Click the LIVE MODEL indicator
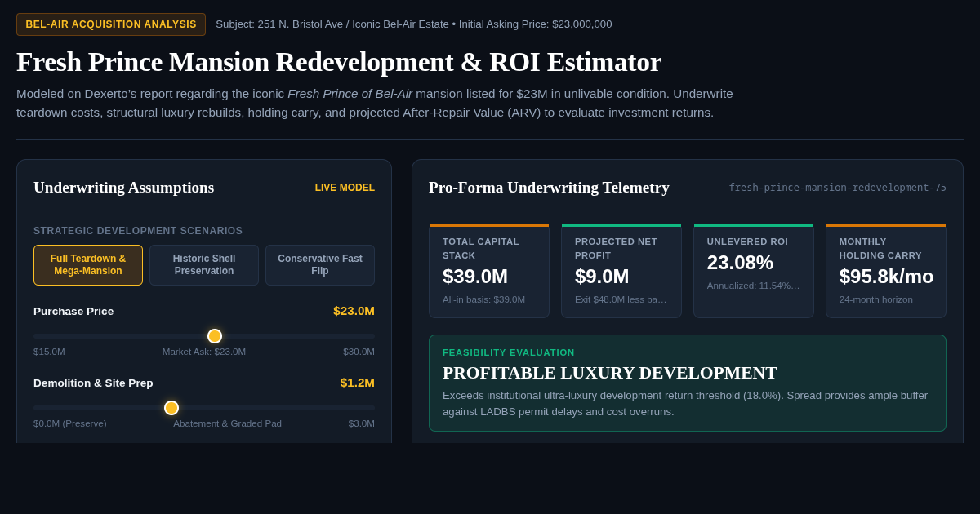This screenshot has width=980, height=514. [345, 188]
